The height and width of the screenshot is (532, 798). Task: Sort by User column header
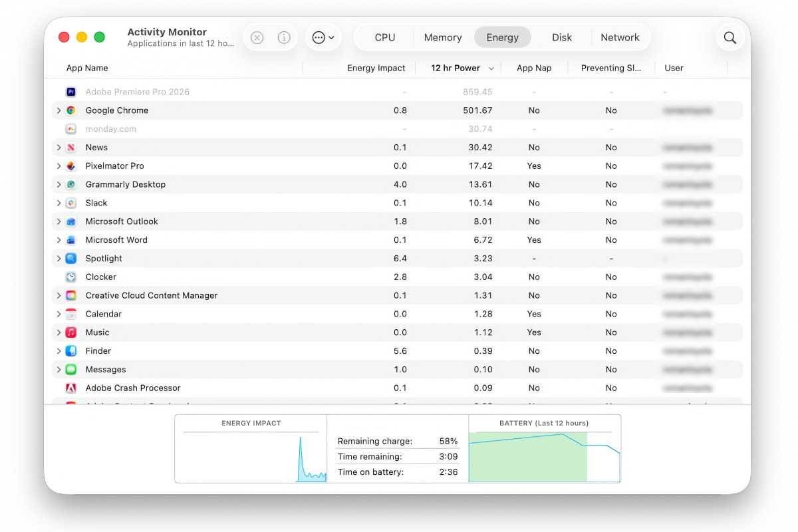(674, 68)
